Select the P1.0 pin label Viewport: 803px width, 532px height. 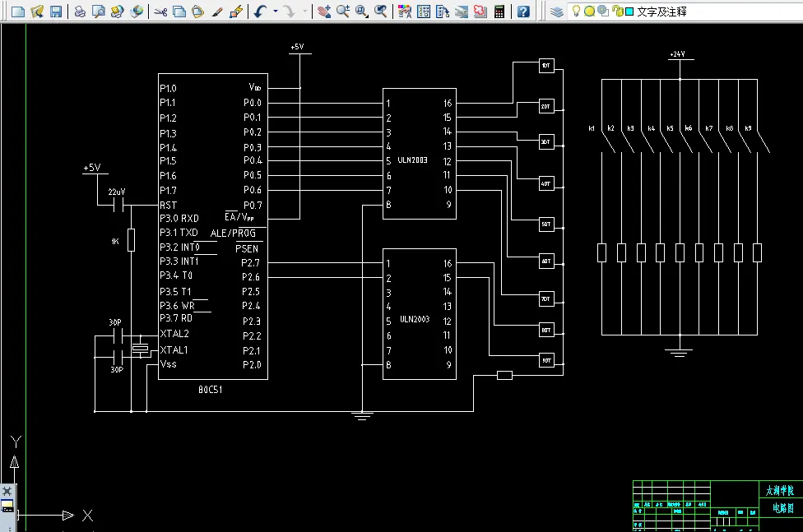[x=168, y=89]
